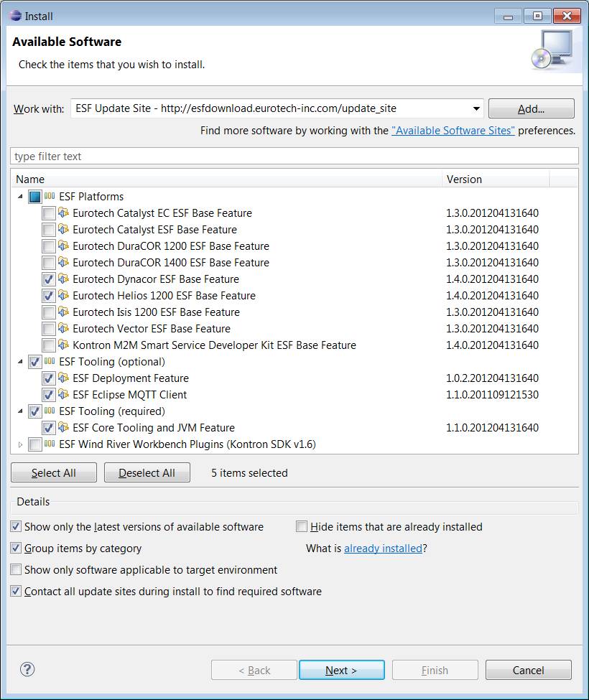
Task: Click into the type filter text field
Action: pos(294,157)
